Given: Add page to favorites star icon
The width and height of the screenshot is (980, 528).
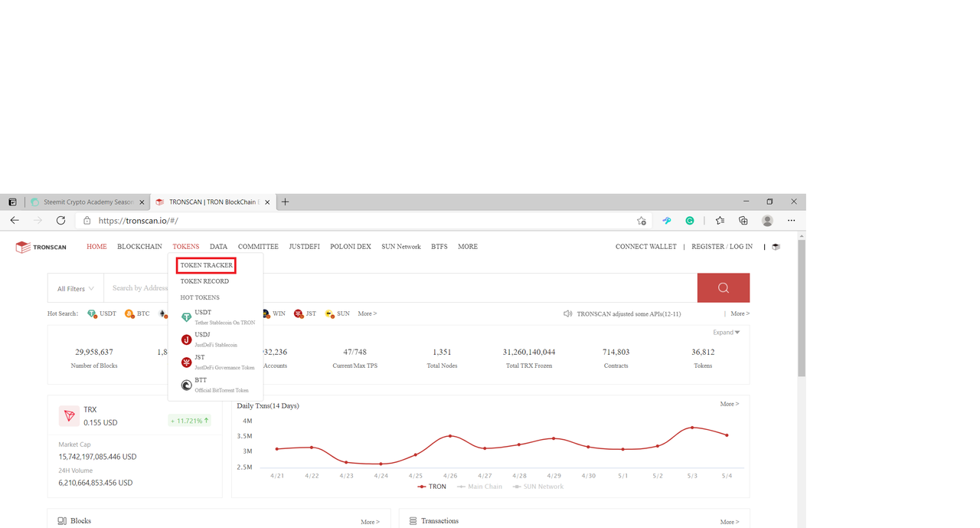Looking at the screenshot, I should tap(642, 221).
